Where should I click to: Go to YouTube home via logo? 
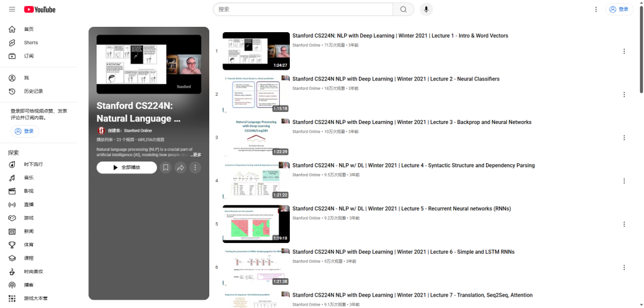[x=40, y=10]
